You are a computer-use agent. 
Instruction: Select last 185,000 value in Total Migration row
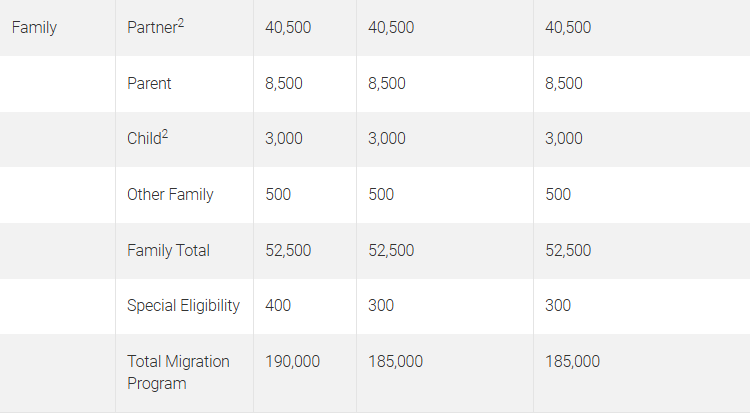572,362
